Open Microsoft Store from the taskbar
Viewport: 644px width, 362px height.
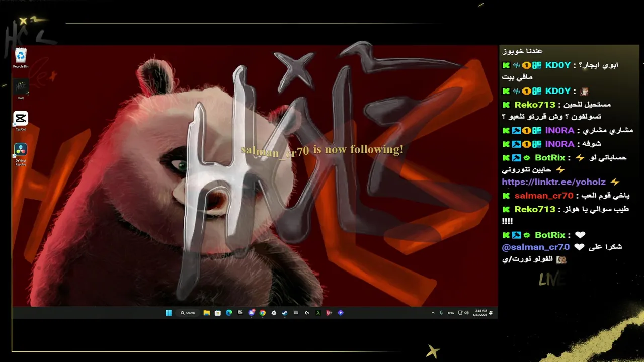click(x=218, y=313)
